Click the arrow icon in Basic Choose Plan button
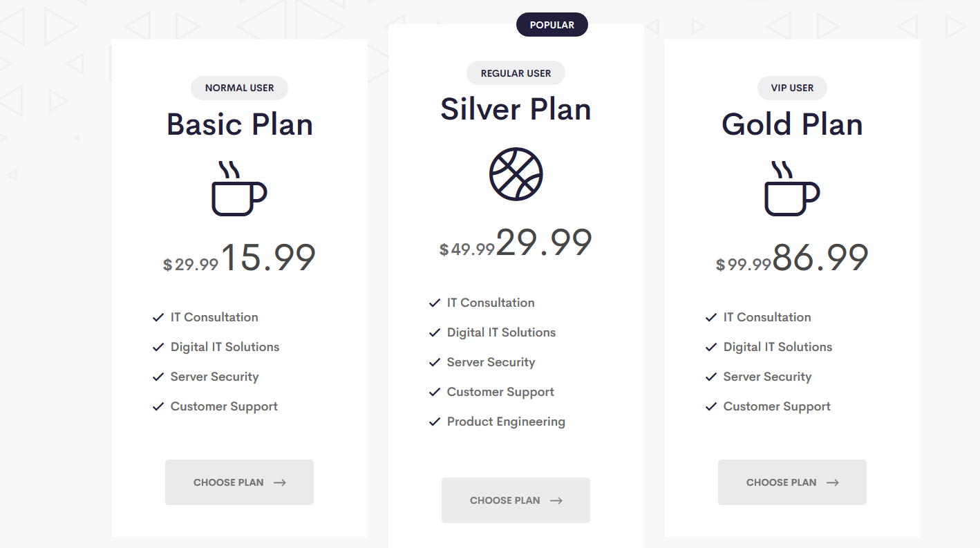 (280, 483)
